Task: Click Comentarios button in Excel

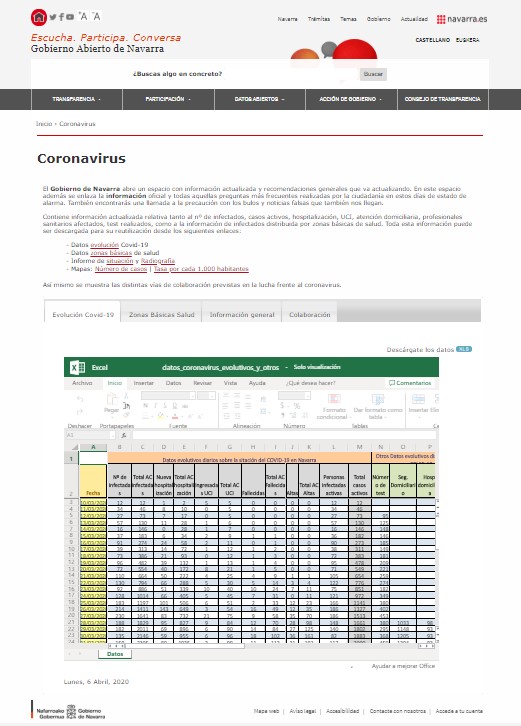Action: point(410,383)
